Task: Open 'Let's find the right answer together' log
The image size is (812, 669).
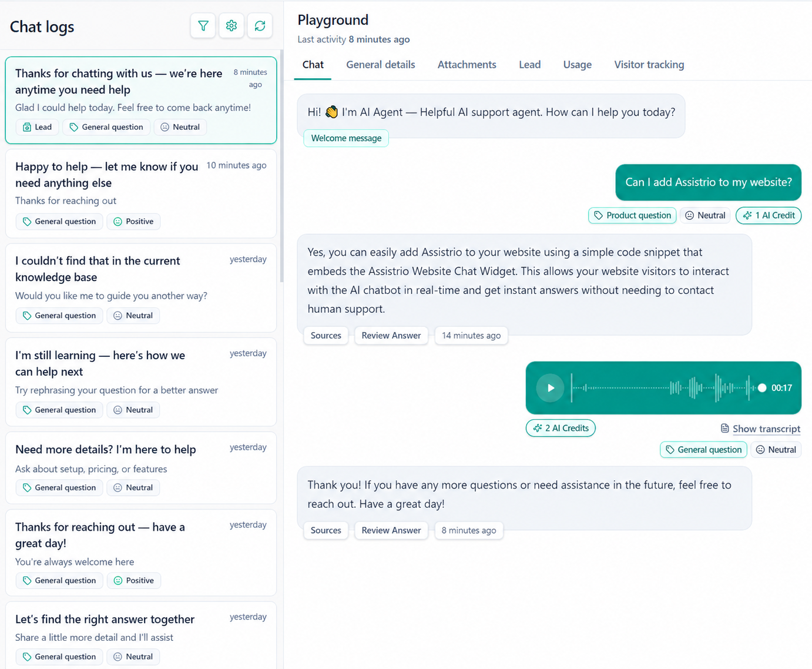Action: [x=141, y=635]
